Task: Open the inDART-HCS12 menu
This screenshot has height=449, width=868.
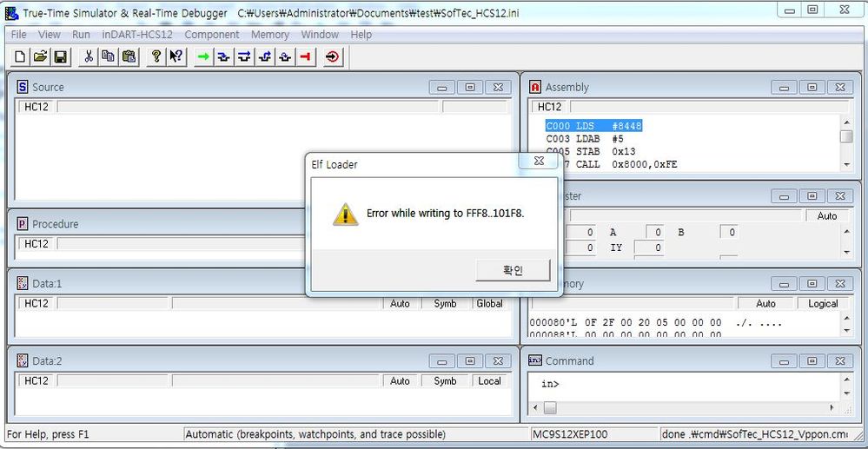Action: click(x=137, y=35)
